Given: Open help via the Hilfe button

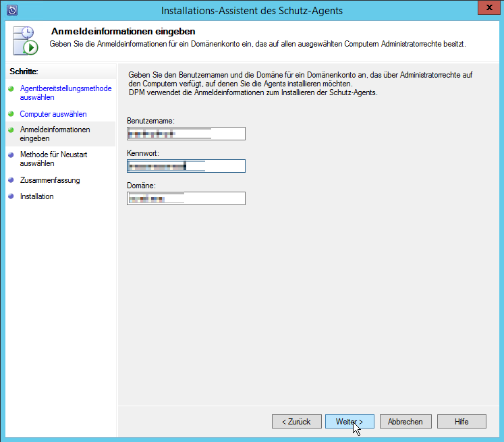Looking at the screenshot, I should tap(461, 421).
